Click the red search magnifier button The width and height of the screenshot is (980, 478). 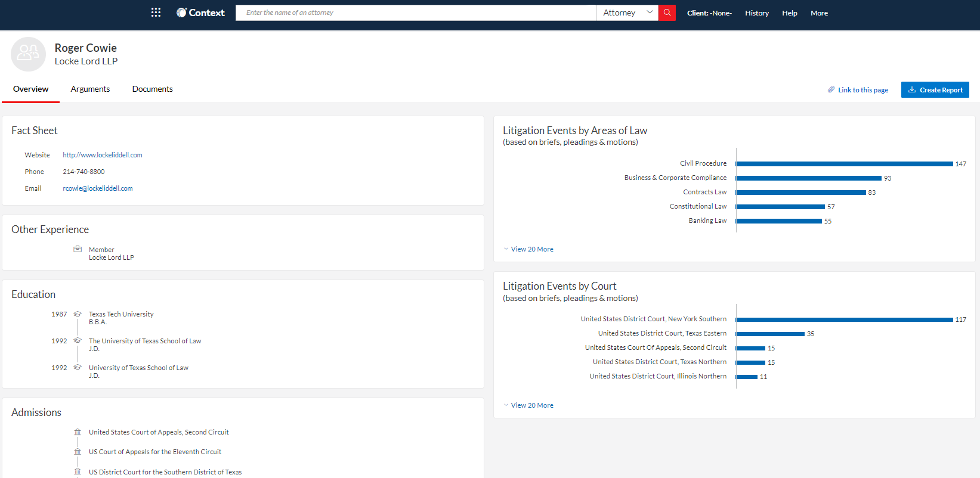[667, 13]
